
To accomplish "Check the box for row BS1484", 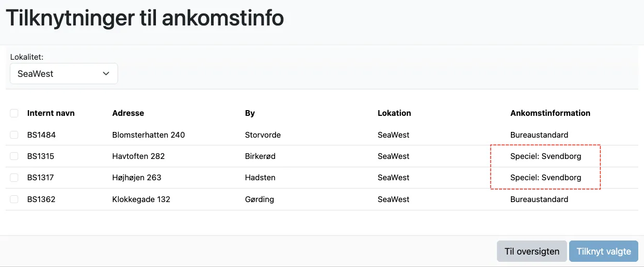I will pyautogui.click(x=14, y=135).
